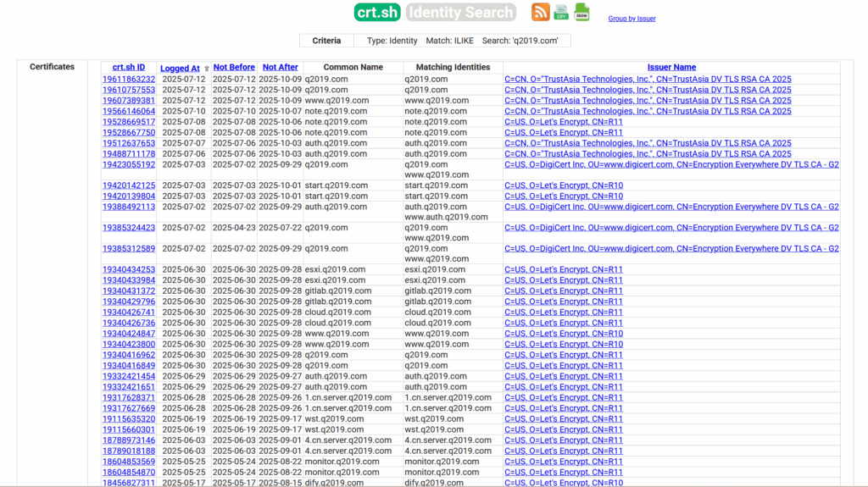
Task: Sort by Not Before column
Action: (234, 68)
